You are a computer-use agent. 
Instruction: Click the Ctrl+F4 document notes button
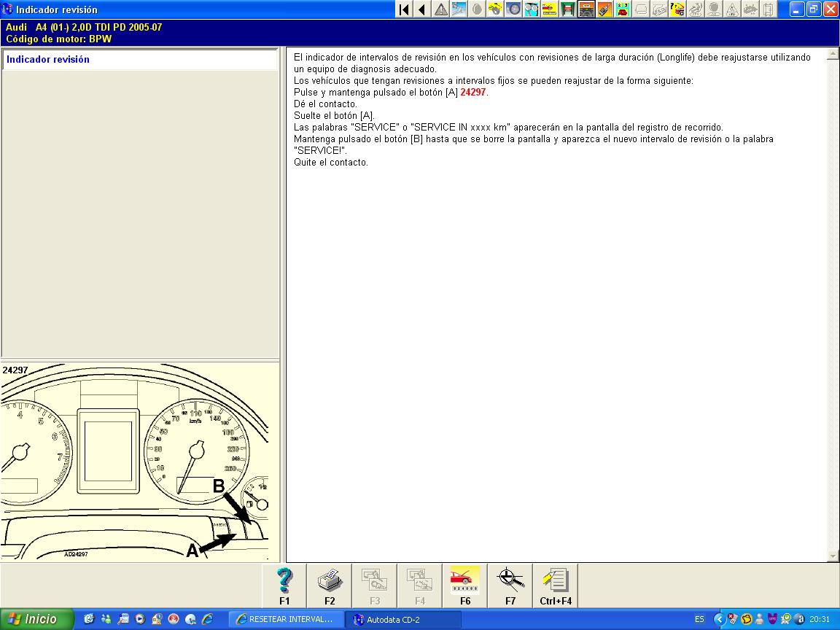click(x=556, y=586)
